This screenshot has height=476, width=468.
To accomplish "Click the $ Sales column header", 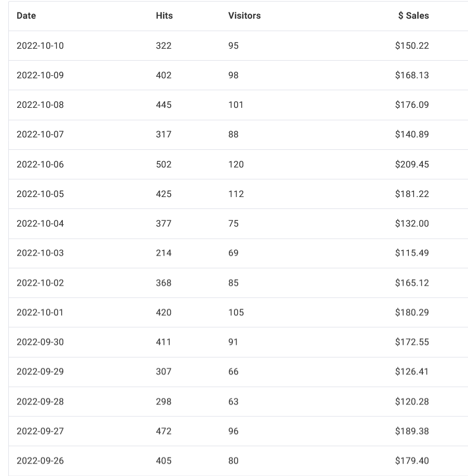I will tap(414, 16).
